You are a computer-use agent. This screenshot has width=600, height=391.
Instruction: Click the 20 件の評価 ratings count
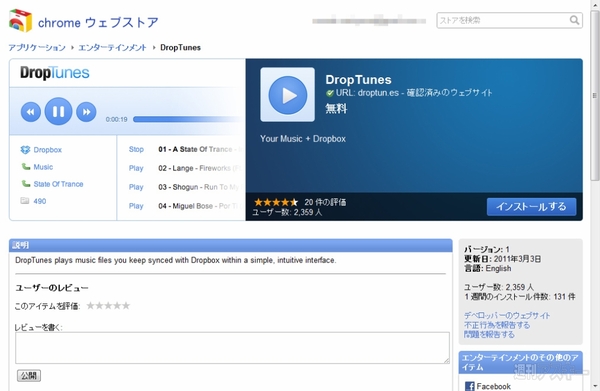pyautogui.click(x=325, y=202)
